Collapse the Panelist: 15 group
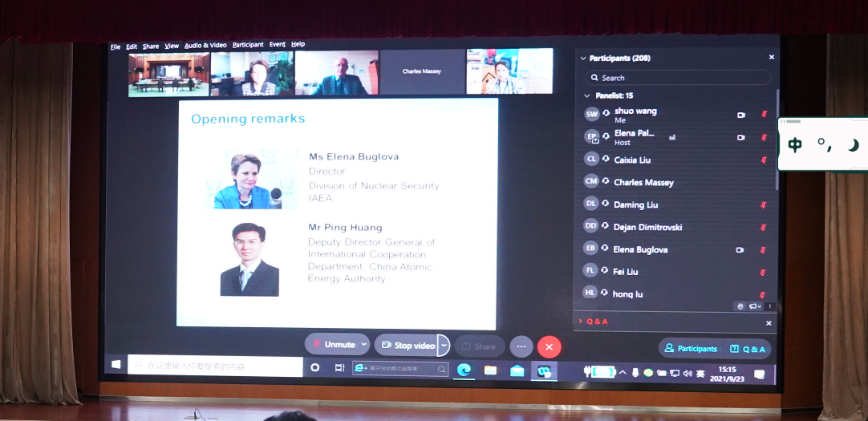 point(587,95)
